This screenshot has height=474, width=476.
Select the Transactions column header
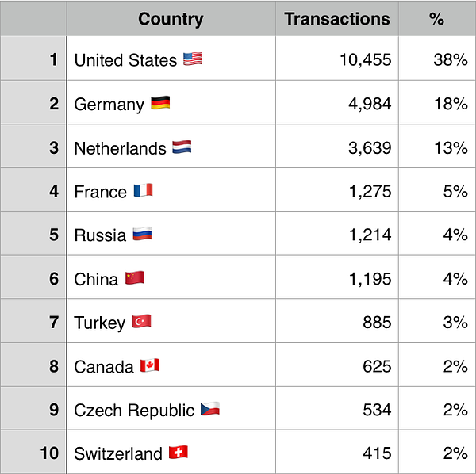[x=337, y=19]
